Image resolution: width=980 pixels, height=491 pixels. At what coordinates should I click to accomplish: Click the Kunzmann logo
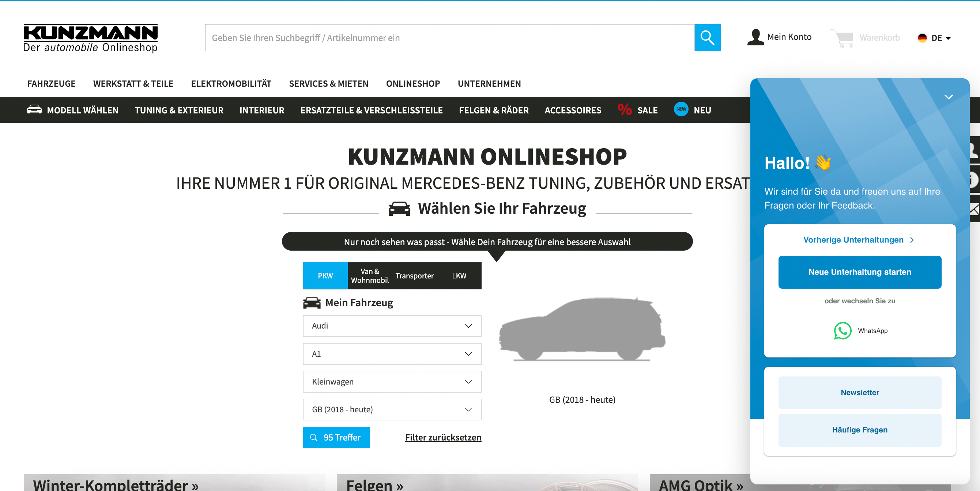(x=91, y=38)
